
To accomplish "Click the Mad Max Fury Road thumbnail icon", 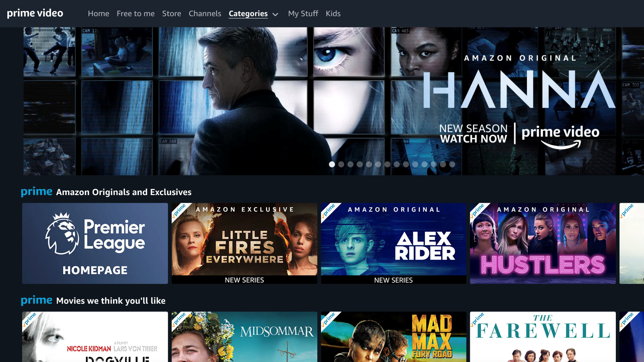I will (394, 337).
